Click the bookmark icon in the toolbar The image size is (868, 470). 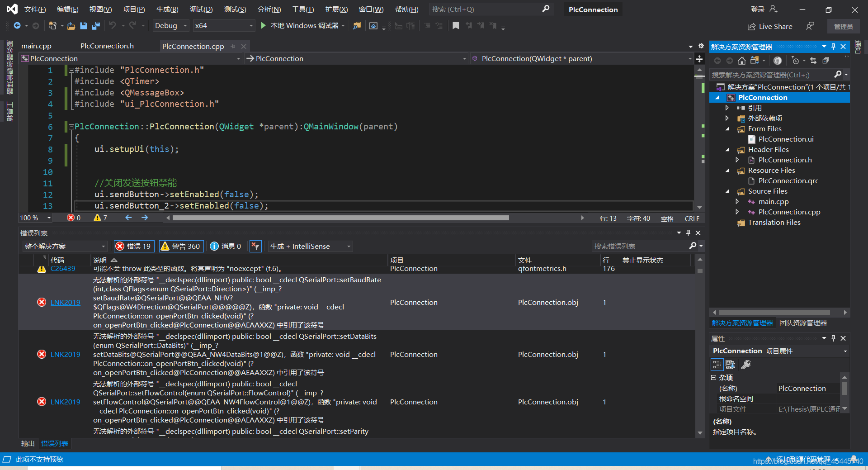(456, 26)
